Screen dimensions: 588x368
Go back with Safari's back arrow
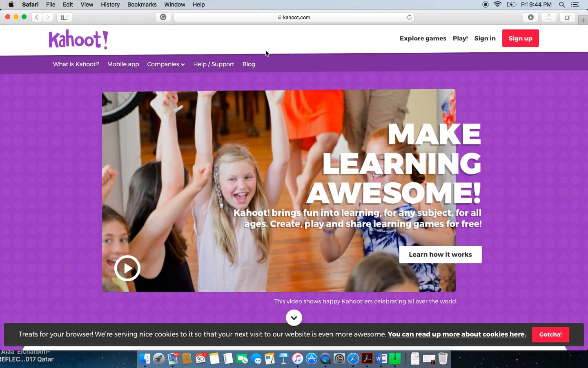pyautogui.click(x=37, y=17)
